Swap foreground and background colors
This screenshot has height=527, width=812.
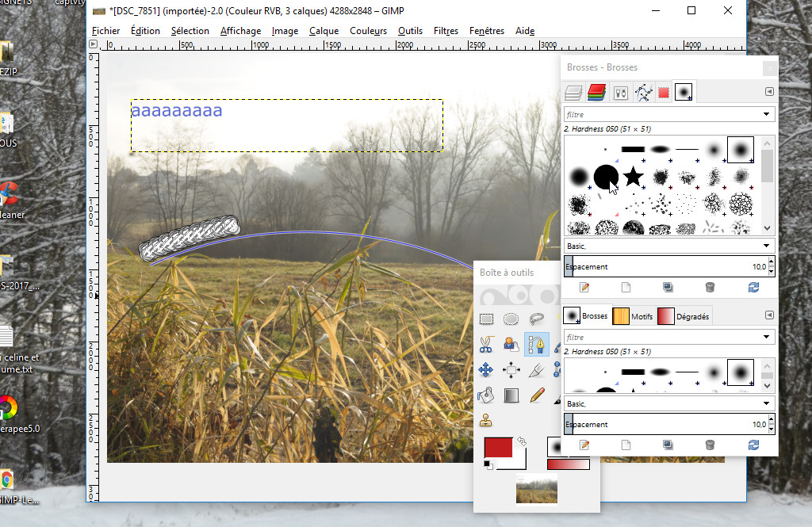(x=522, y=441)
